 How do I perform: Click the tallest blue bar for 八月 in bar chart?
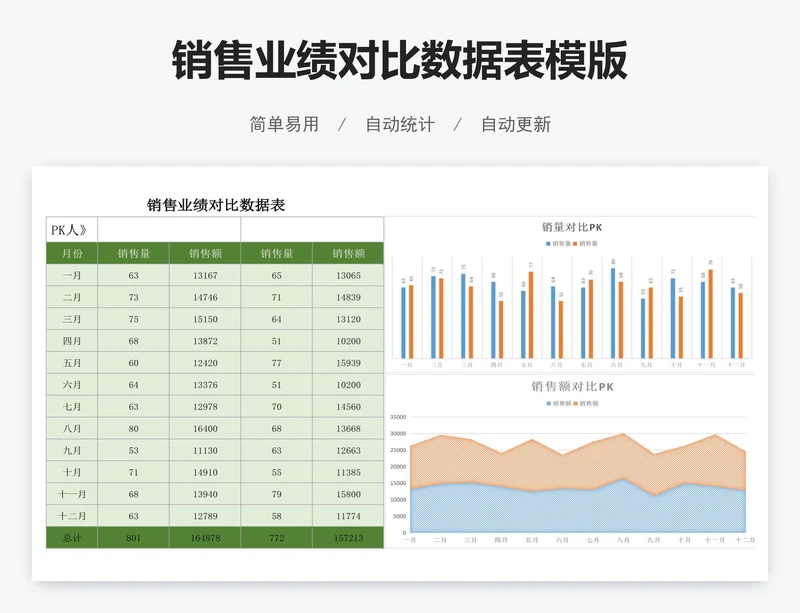pyautogui.click(x=613, y=313)
